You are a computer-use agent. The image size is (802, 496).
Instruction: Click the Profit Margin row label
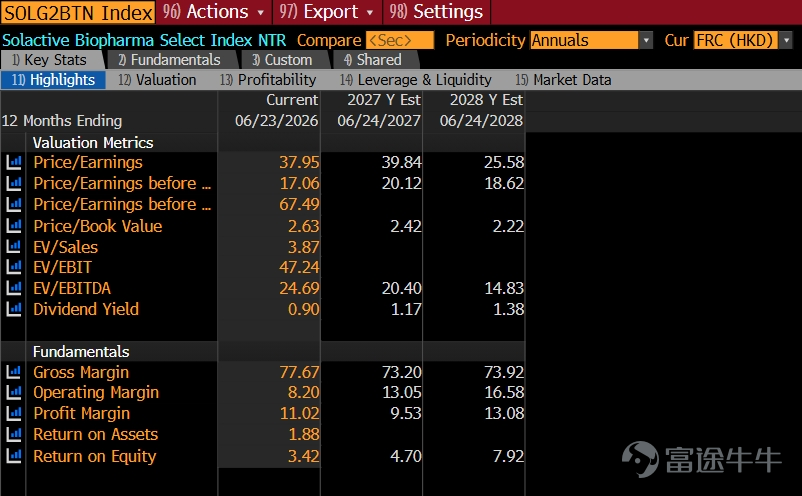pyautogui.click(x=82, y=414)
